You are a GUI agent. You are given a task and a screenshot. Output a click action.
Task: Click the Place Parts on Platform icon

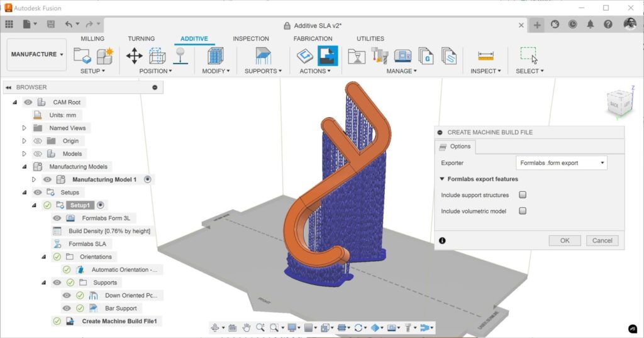pyautogui.click(x=180, y=56)
